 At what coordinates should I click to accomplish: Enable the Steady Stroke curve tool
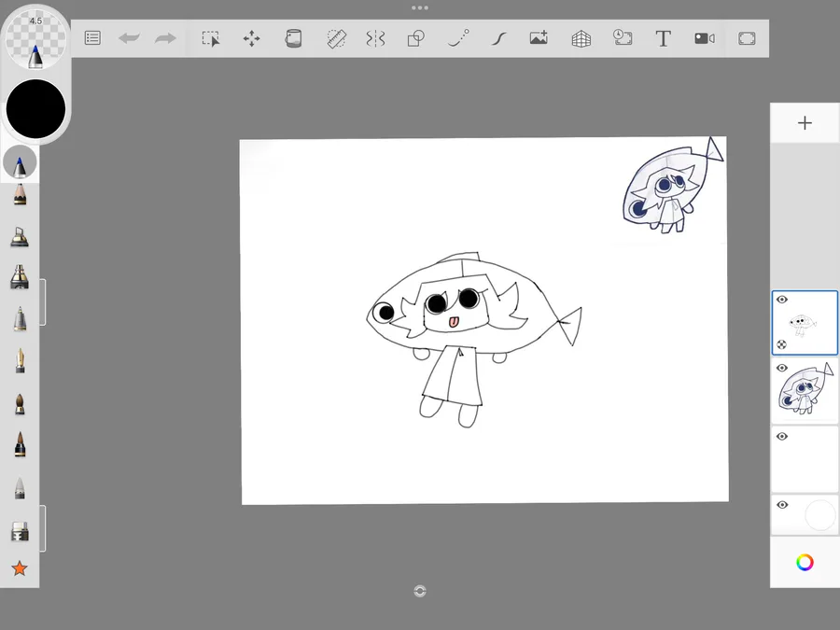pyautogui.click(x=498, y=38)
